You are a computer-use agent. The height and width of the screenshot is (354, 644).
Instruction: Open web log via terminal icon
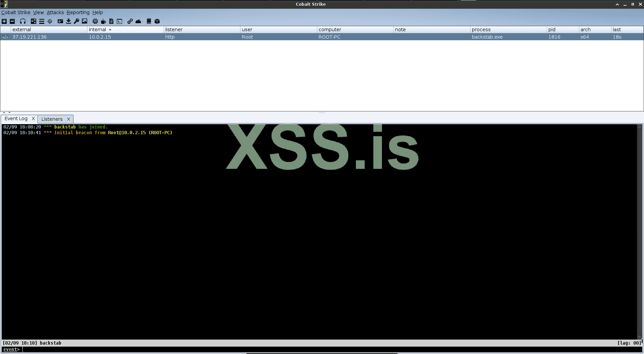120,21
